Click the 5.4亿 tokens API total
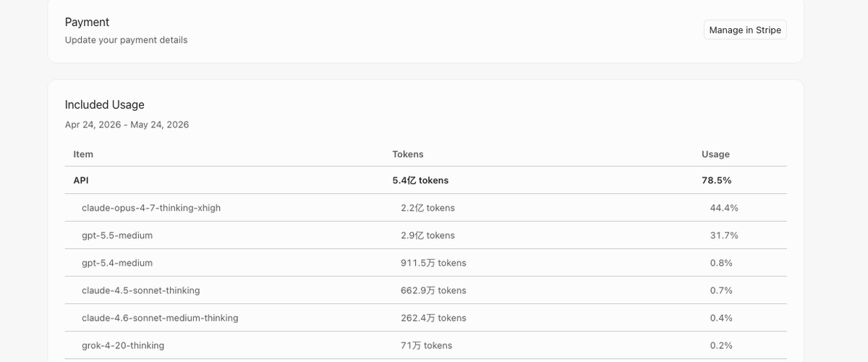Screen dimensions: 868x362 pyautogui.click(x=420, y=180)
